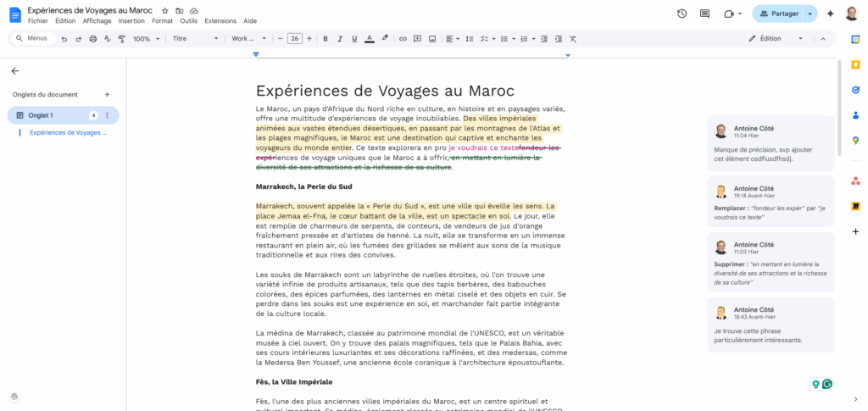868x411 pixels.
Task: Add a new document tab
Action: [108, 95]
